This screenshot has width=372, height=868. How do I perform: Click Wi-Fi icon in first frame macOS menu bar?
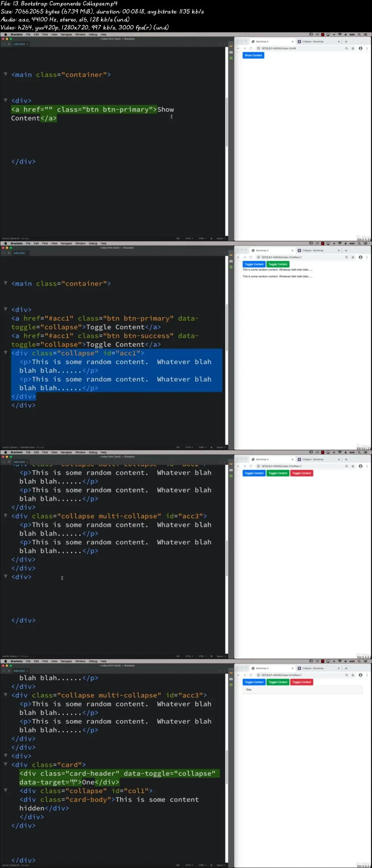340,35
